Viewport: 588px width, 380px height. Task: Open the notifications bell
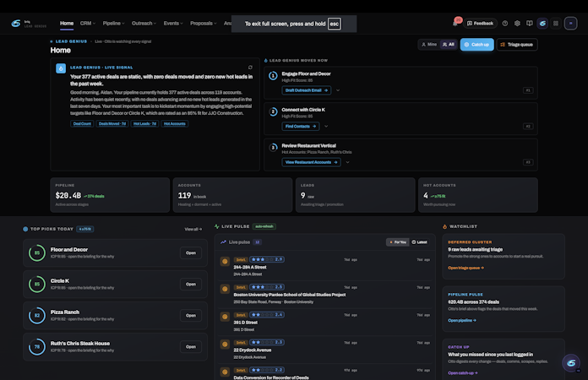455,24
